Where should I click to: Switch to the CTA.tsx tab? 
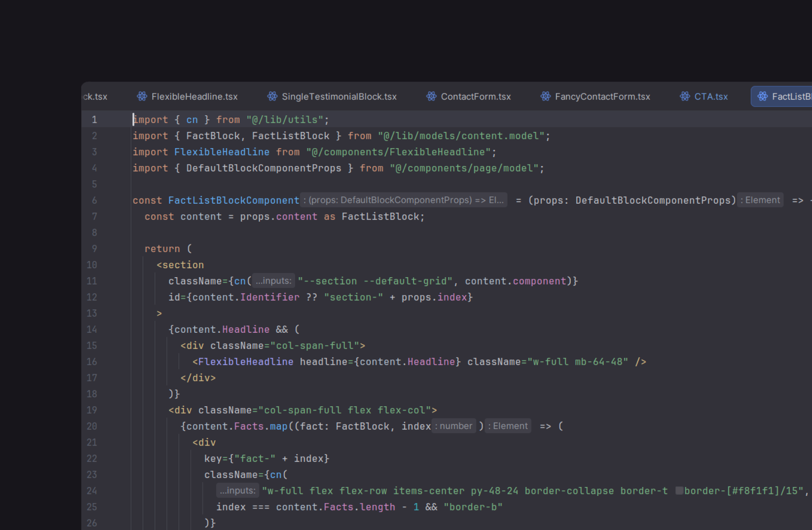(x=704, y=97)
